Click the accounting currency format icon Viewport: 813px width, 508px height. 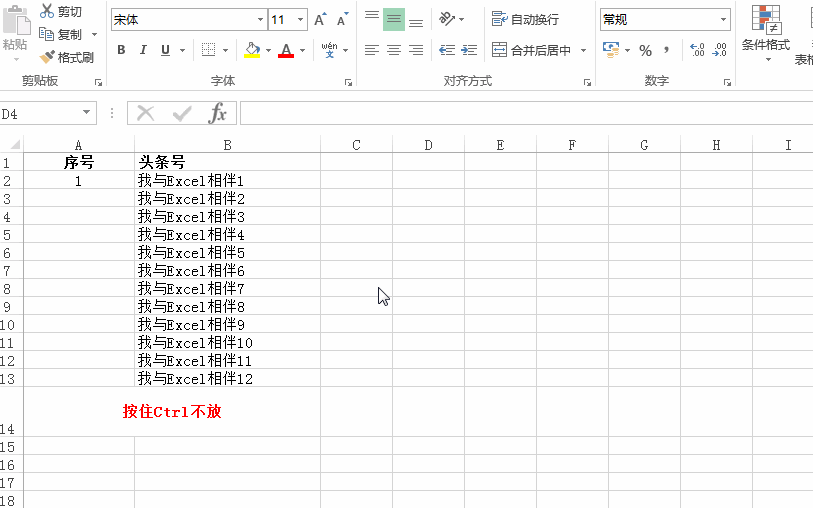pyautogui.click(x=611, y=50)
